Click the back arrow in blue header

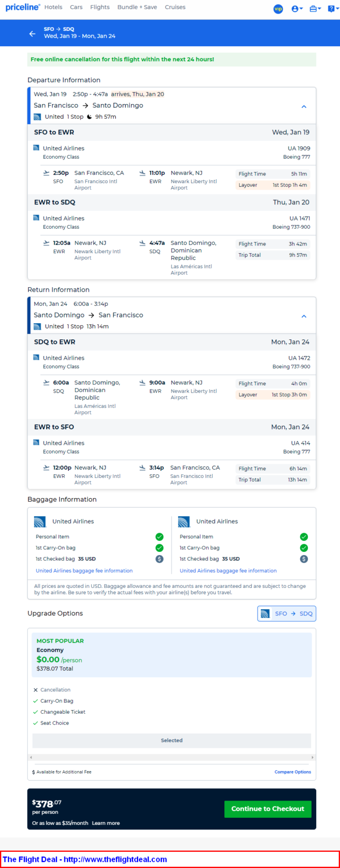pos(32,33)
